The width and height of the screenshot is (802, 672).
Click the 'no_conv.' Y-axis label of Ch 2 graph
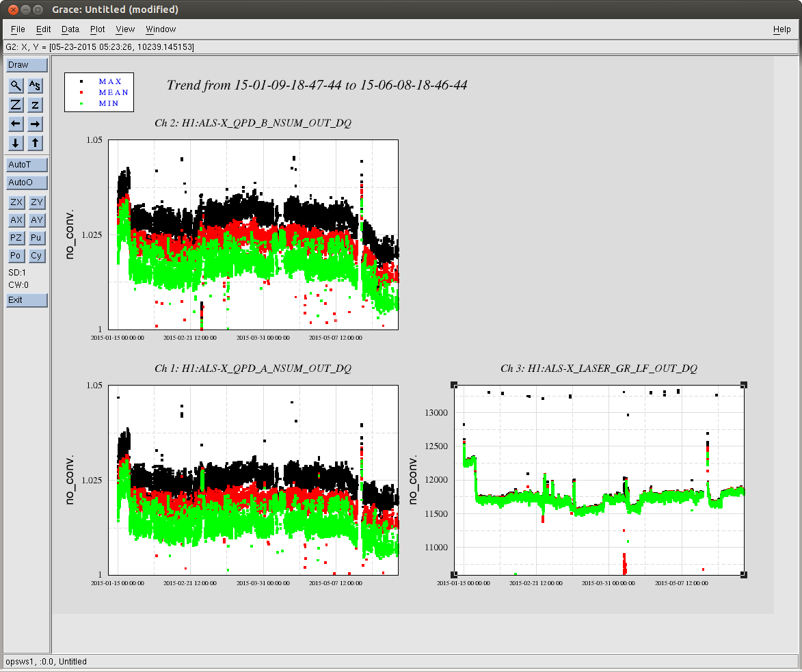point(70,234)
